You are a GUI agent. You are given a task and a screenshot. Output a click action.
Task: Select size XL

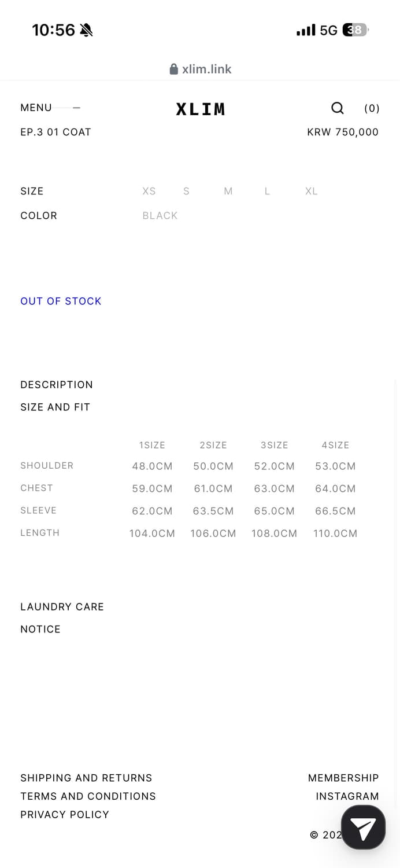[312, 191]
